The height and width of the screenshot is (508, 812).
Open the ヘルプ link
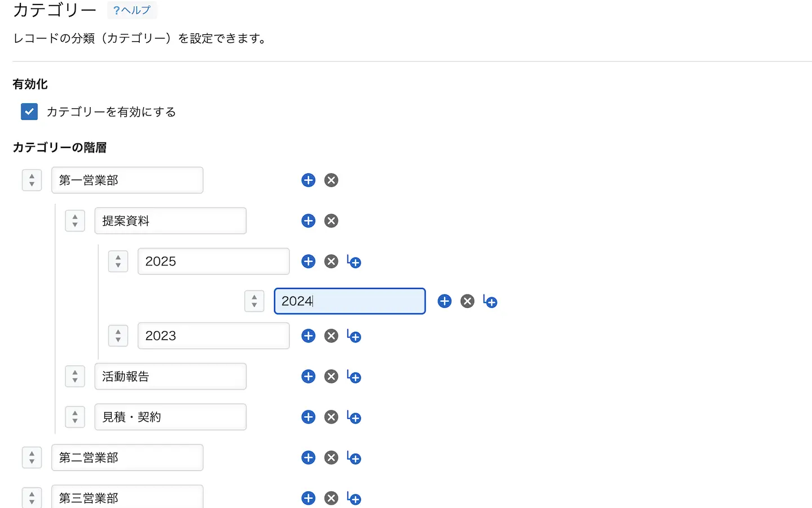[x=132, y=10]
